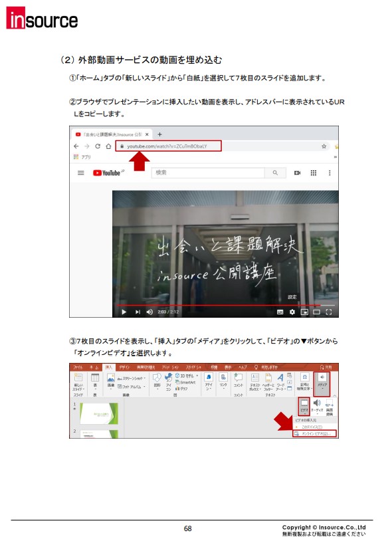392x555 pixels.
Task: Enter fullscreen video mode
Action: 329,312
